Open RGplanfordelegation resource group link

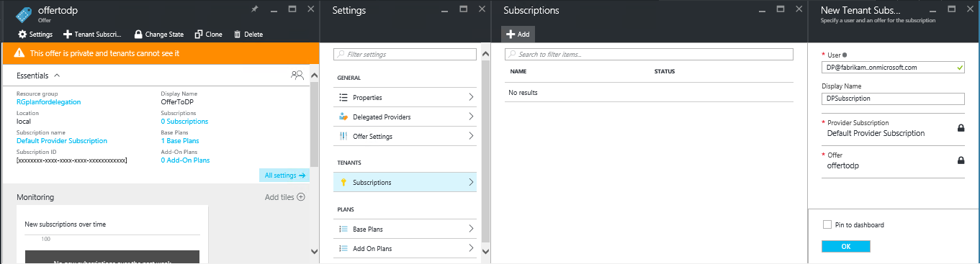(48, 101)
